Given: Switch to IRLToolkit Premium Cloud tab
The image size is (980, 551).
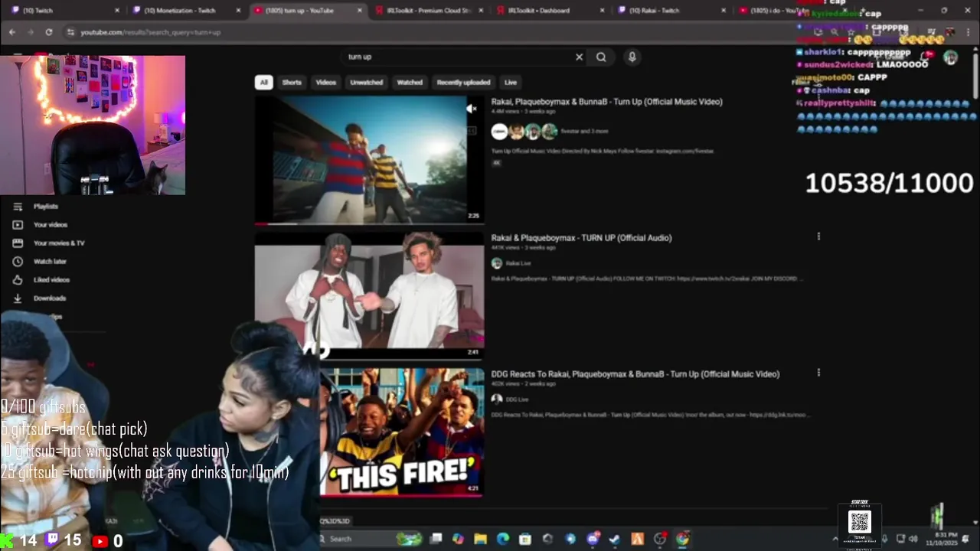Looking at the screenshot, I should point(429,11).
